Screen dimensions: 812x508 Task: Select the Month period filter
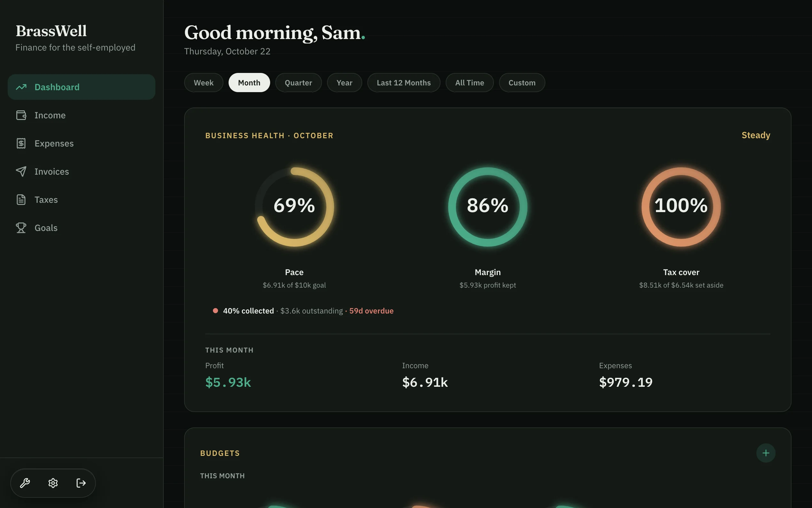(249, 83)
